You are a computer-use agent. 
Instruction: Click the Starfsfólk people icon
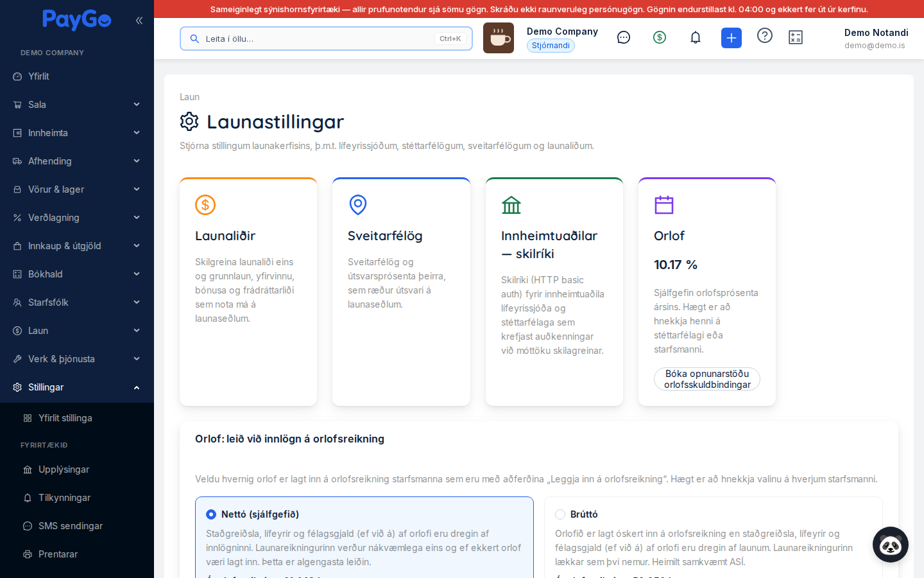pyautogui.click(x=17, y=302)
